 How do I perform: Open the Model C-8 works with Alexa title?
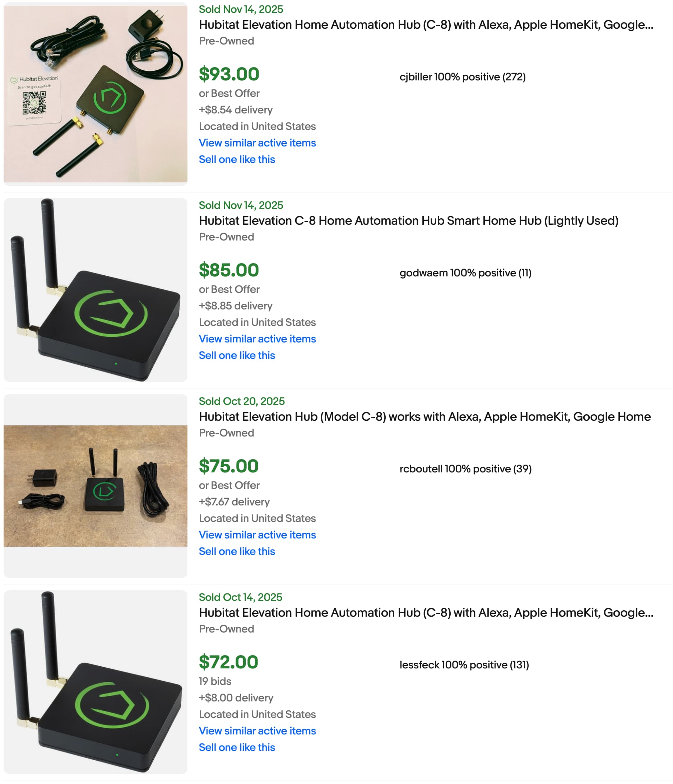coord(425,417)
